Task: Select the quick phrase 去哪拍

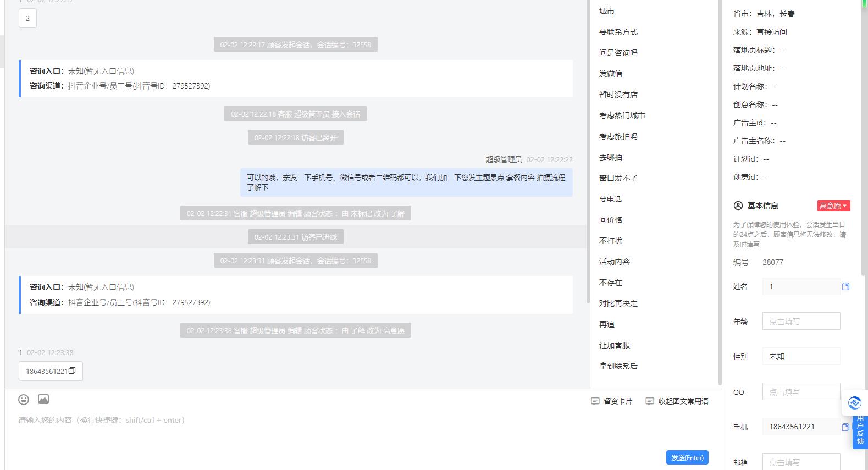Action: (611, 157)
